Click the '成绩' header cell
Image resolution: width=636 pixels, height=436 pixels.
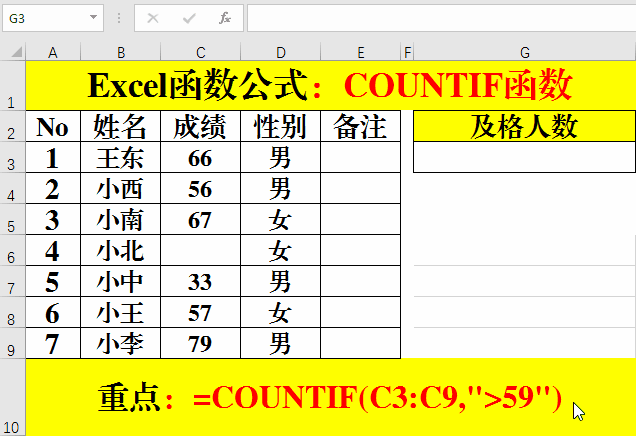click(x=200, y=126)
